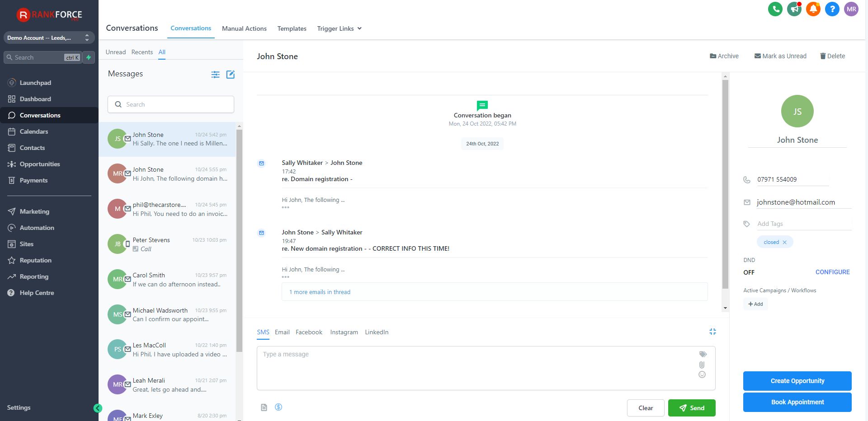
Task: Switch to the Email channel tab
Action: (x=282, y=332)
